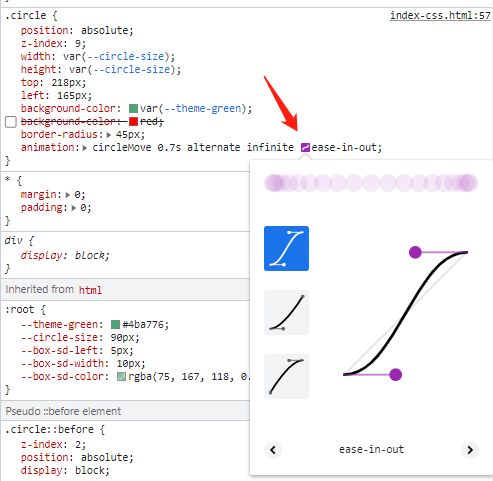
Task: Grab the lower purple bezier control handle
Action: [395, 375]
